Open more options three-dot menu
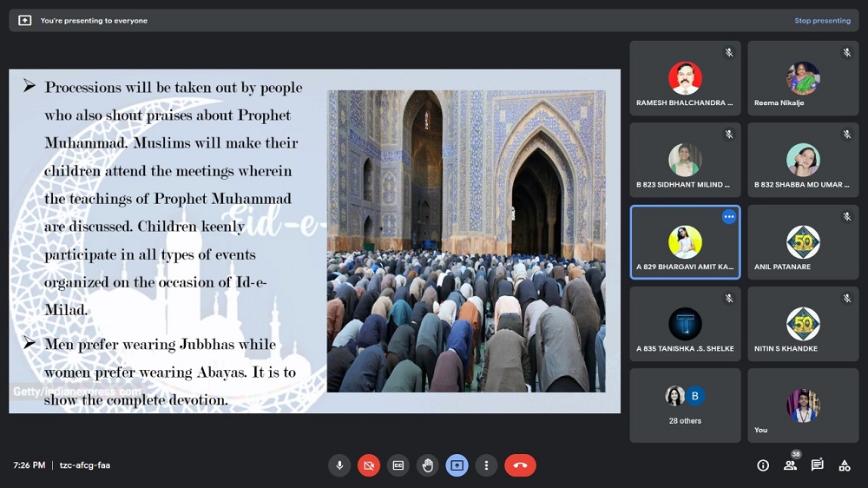Viewport: 868px width, 488px height. (x=486, y=465)
